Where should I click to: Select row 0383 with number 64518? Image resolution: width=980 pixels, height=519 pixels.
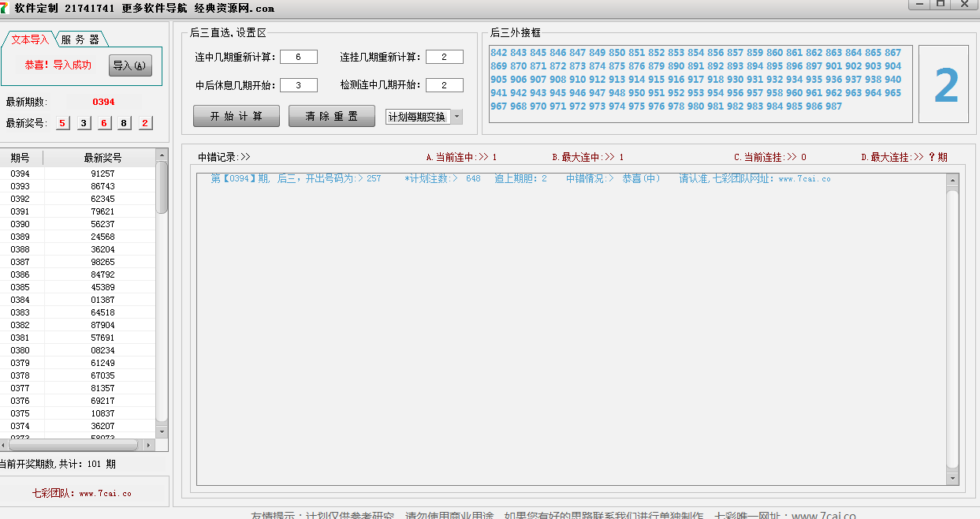[77, 312]
